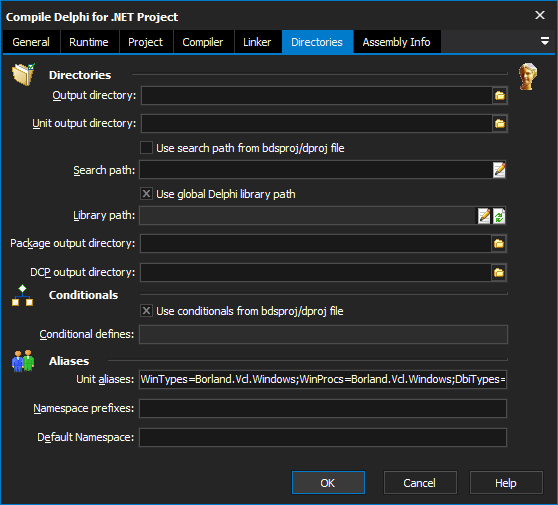Click the Aliases section people icon
Image resolution: width=558 pixels, height=505 pixels.
click(23, 361)
